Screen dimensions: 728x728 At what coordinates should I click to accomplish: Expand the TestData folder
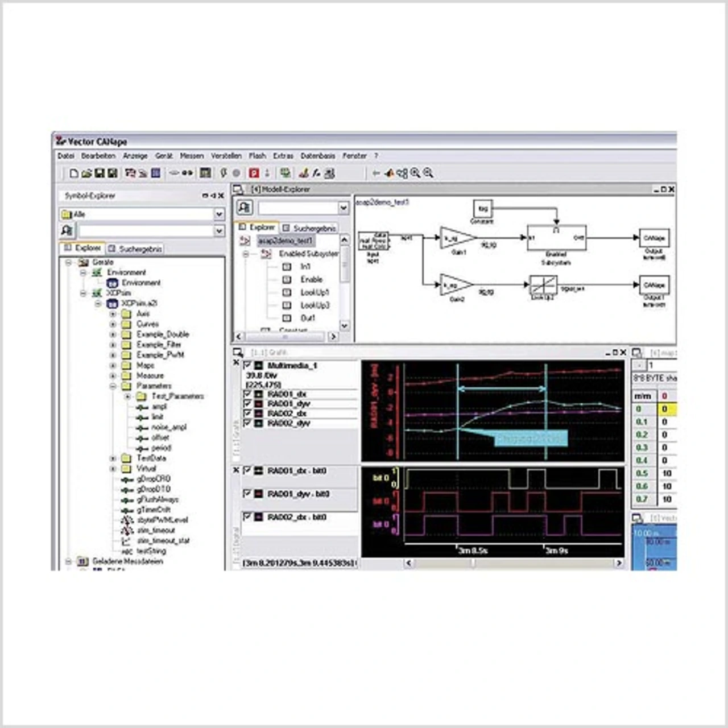pyautogui.click(x=113, y=458)
